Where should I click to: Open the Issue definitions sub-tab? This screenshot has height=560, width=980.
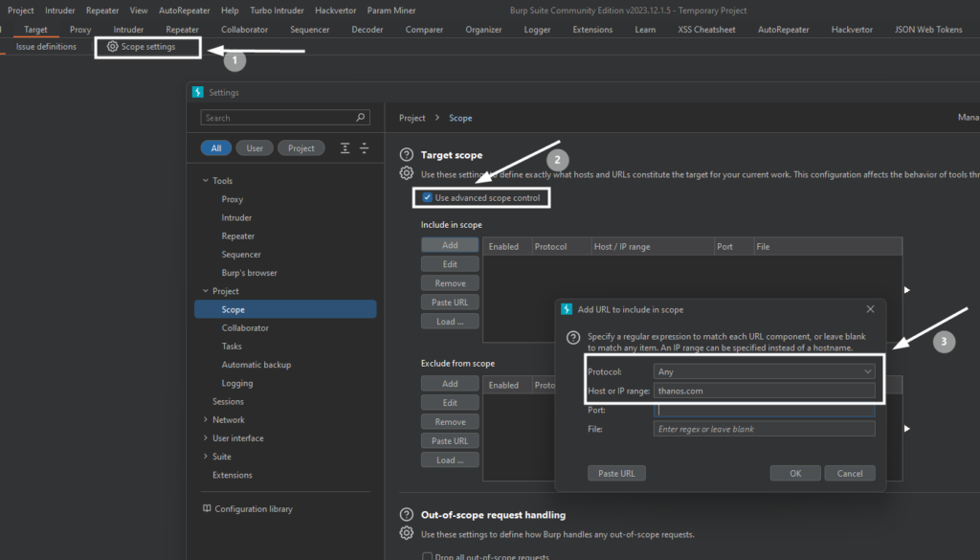[46, 46]
